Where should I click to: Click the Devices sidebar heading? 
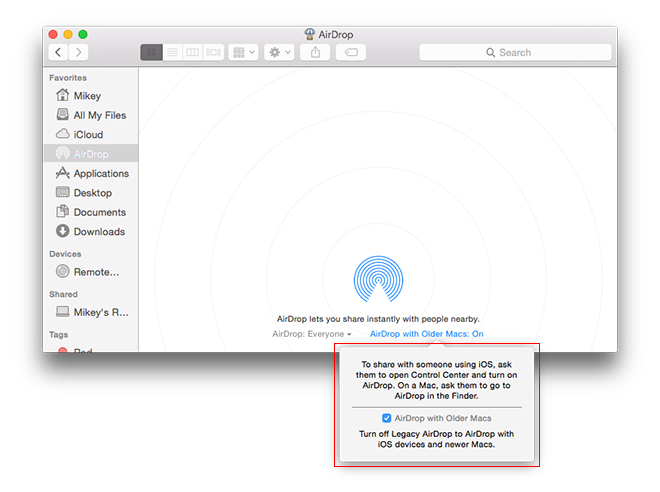click(65, 254)
